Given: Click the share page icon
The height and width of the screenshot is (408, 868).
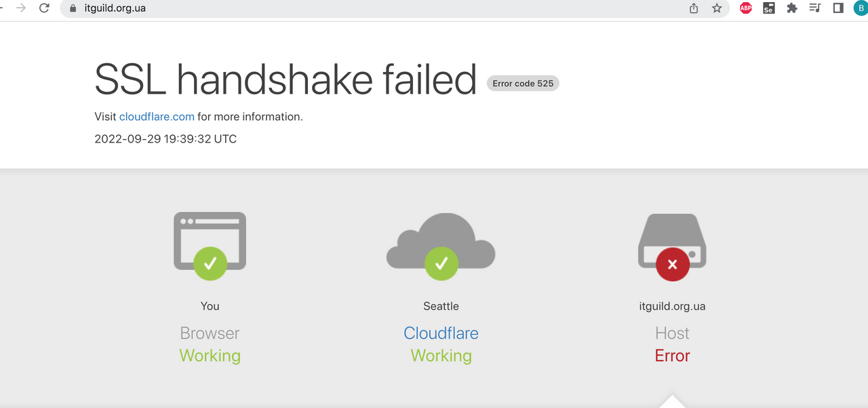Looking at the screenshot, I should pos(694,8).
